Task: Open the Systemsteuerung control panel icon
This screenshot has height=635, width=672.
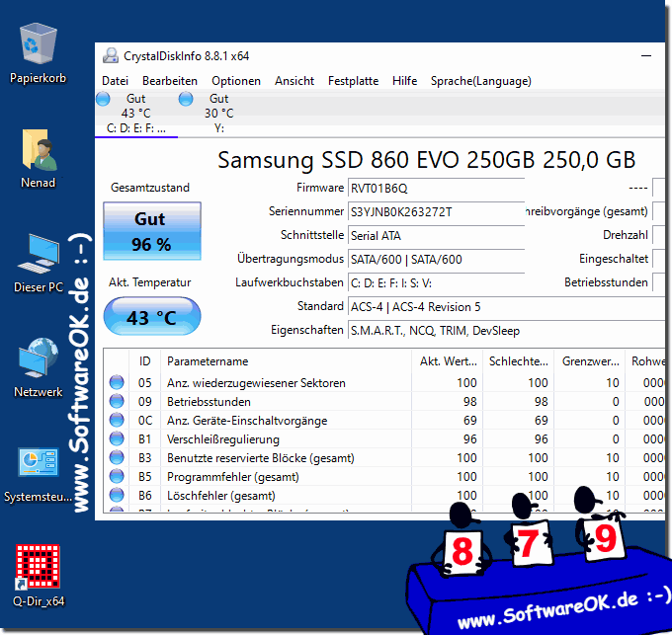Action: click(x=39, y=462)
